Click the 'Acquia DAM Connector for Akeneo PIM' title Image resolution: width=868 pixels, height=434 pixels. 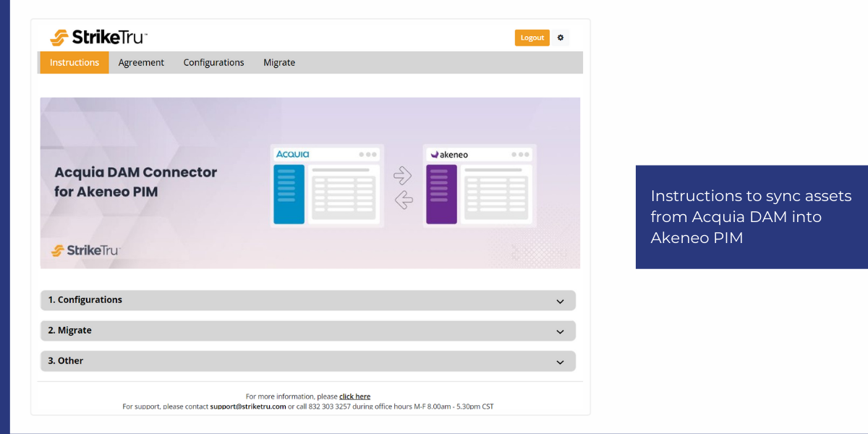[136, 182]
